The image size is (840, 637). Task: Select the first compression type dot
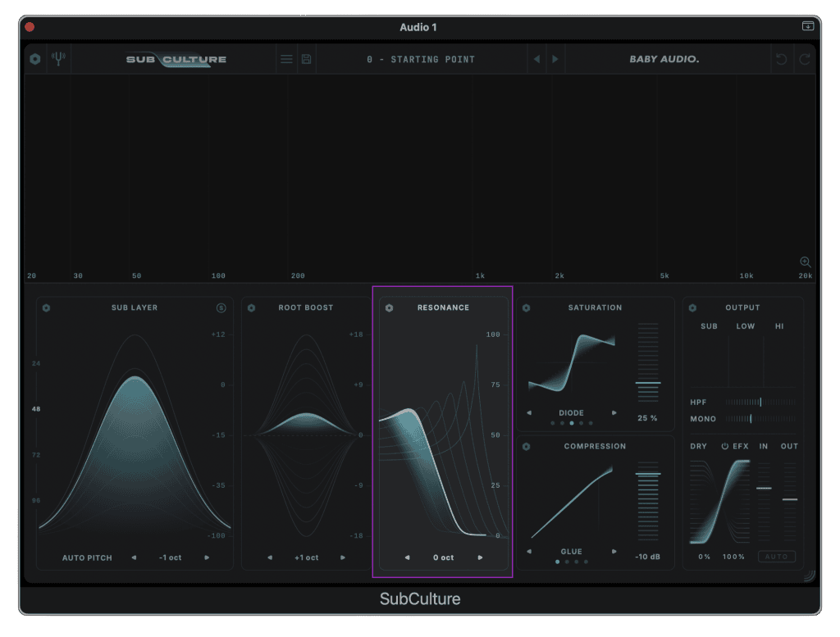[558, 562]
